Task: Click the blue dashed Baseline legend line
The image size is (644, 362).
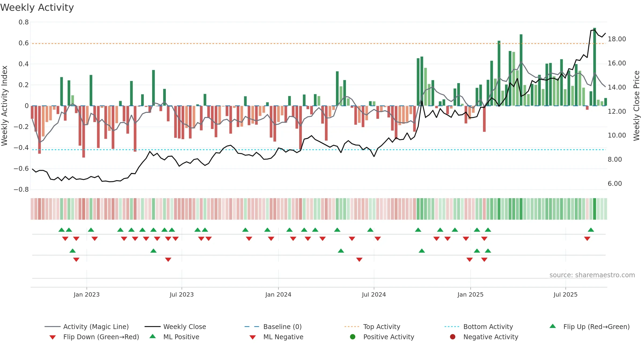Action: (252, 327)
